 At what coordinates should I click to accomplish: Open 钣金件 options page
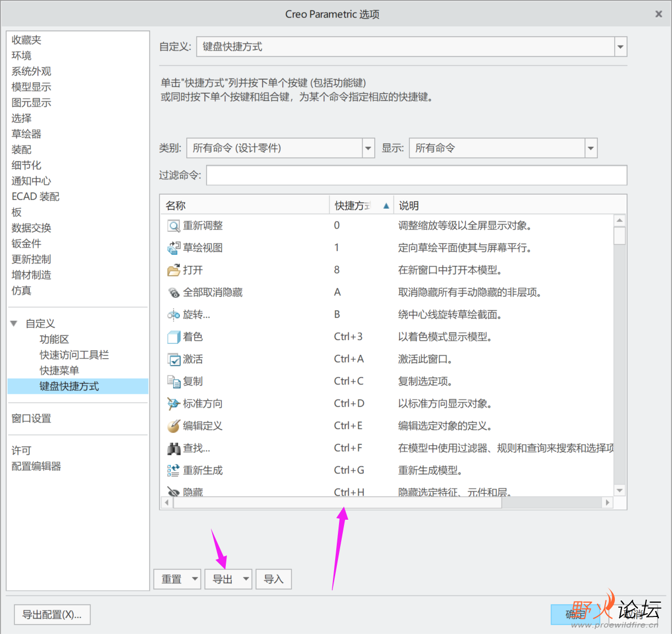(26, 243)
